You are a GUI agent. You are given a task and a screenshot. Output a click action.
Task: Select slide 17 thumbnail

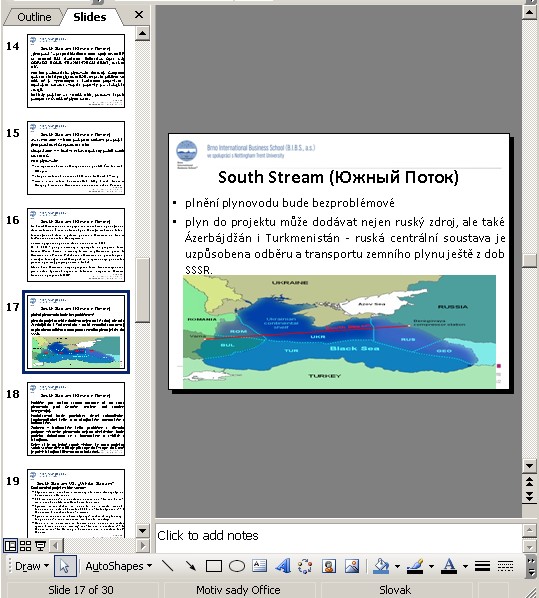coord(76,332)
